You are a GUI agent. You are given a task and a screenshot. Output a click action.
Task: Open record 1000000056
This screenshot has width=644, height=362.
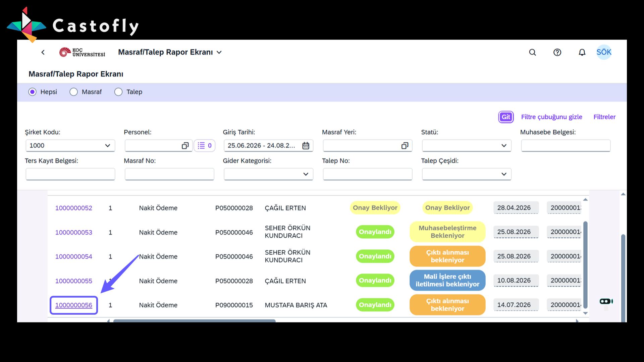(x=74, y=305)
